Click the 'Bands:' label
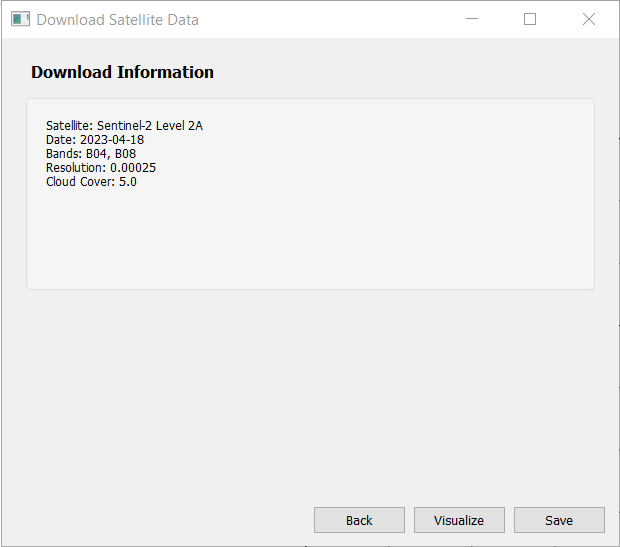The height and width of the screenshot is (547, 620). point(64,154)
